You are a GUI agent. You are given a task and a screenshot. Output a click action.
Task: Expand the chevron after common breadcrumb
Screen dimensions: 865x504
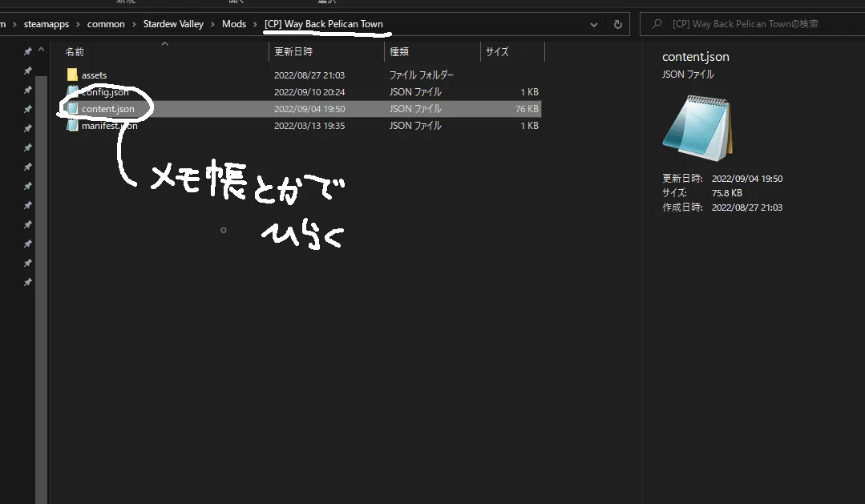(134, 24)
